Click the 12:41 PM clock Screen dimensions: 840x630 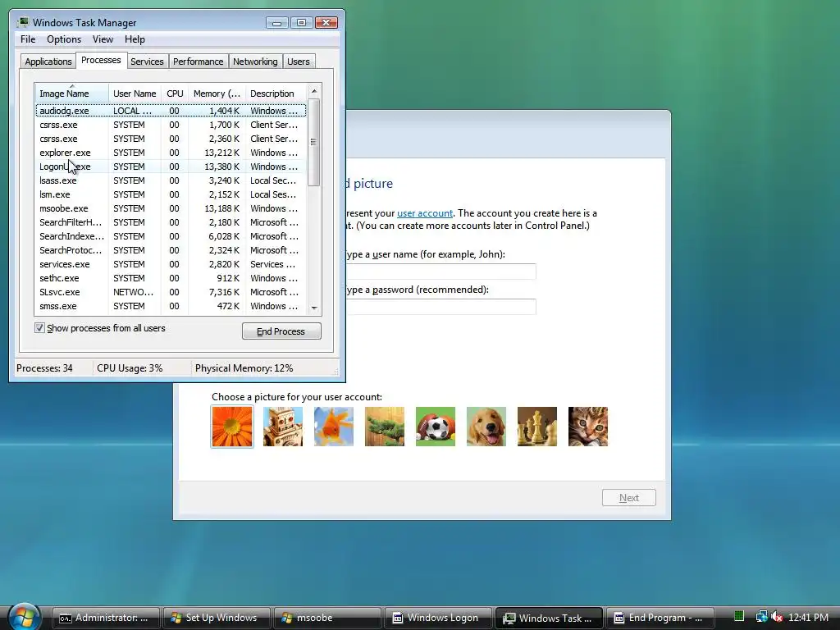pos(808,617)
